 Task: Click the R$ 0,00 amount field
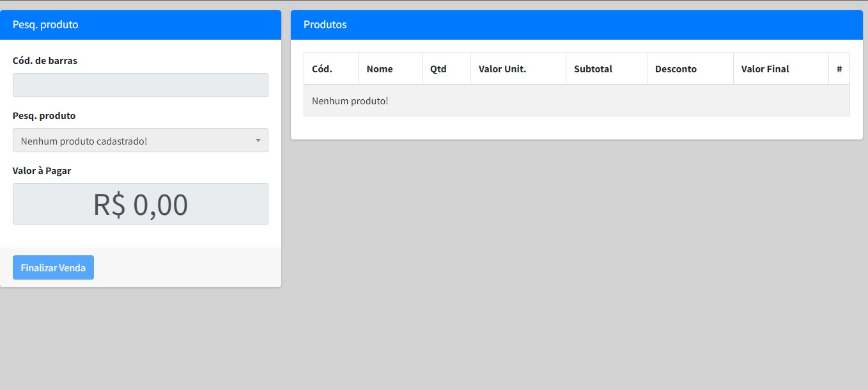coord(140,204)
